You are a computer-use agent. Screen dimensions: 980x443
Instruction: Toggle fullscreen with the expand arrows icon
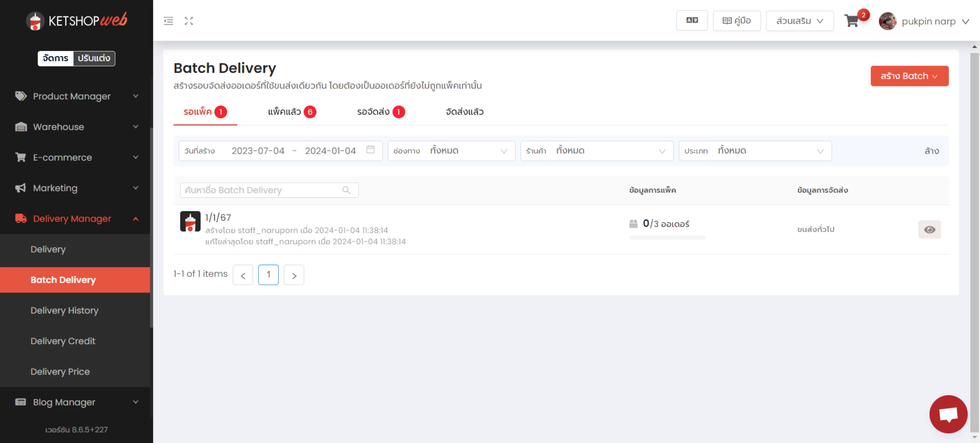(189, 21)
